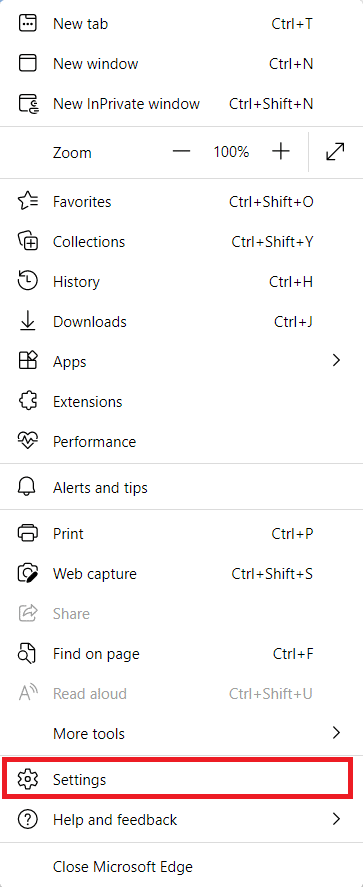Enter full screen with the diagonal arrows icon
Image resolution: width=363 pixels, height=887 pixels.
pos(335,152)
